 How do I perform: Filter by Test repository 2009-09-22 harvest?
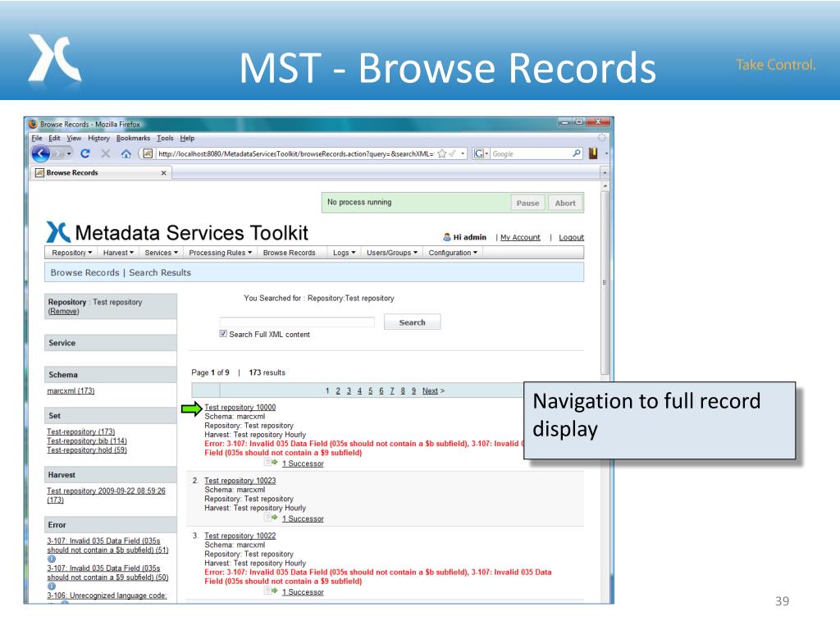106,495
